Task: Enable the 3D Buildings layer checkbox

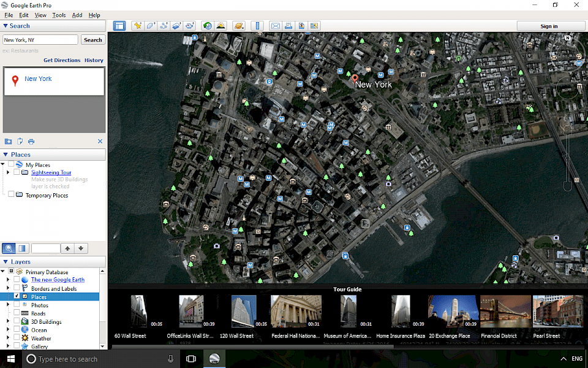Action: click(x=17, y=321)
